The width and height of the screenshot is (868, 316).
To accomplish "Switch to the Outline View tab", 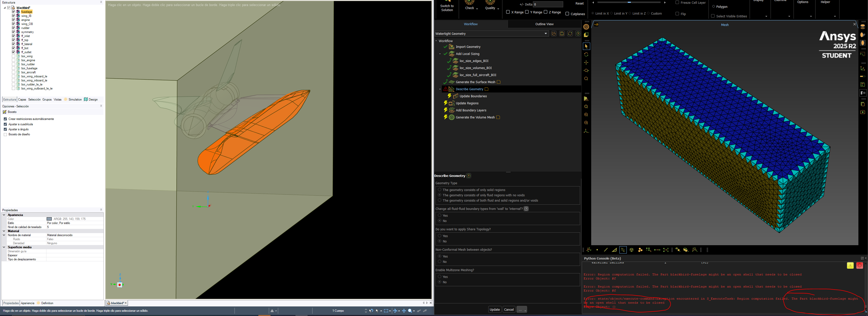I will pos(544,24).
